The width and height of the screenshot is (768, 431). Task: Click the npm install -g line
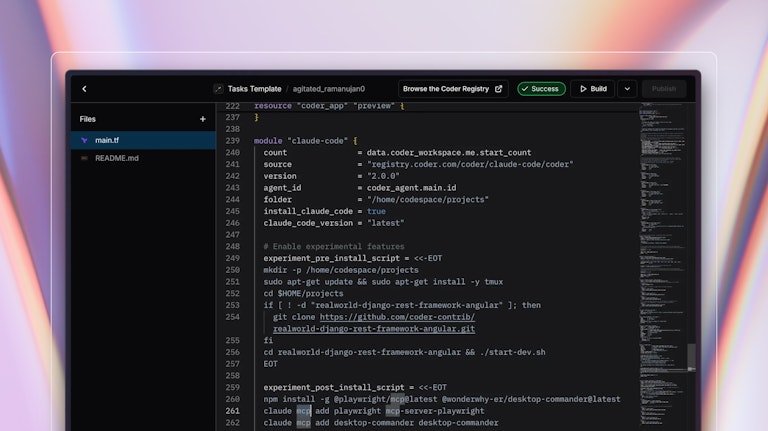pyautogui.click(x=442, y=399)
